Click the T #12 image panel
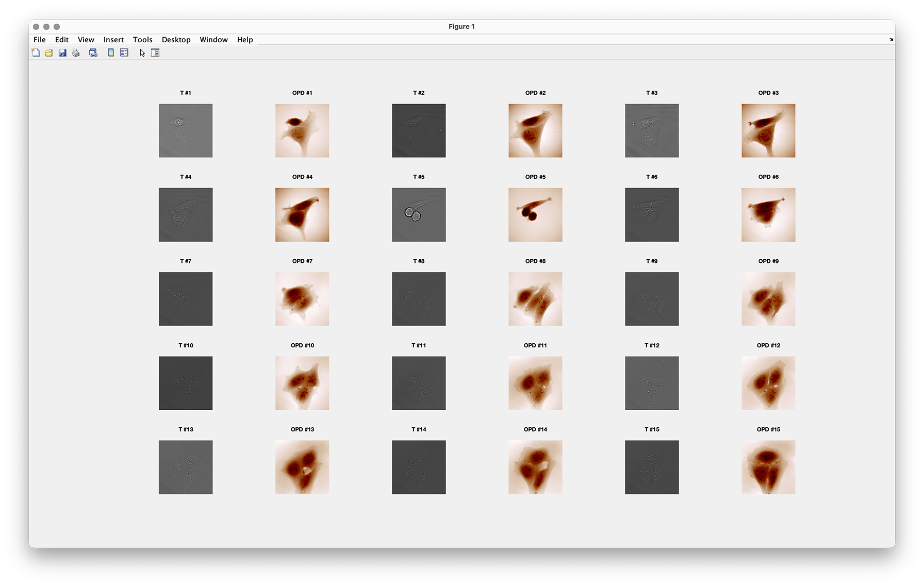This screenshot has height=586, width=924. tap(652, 383)
